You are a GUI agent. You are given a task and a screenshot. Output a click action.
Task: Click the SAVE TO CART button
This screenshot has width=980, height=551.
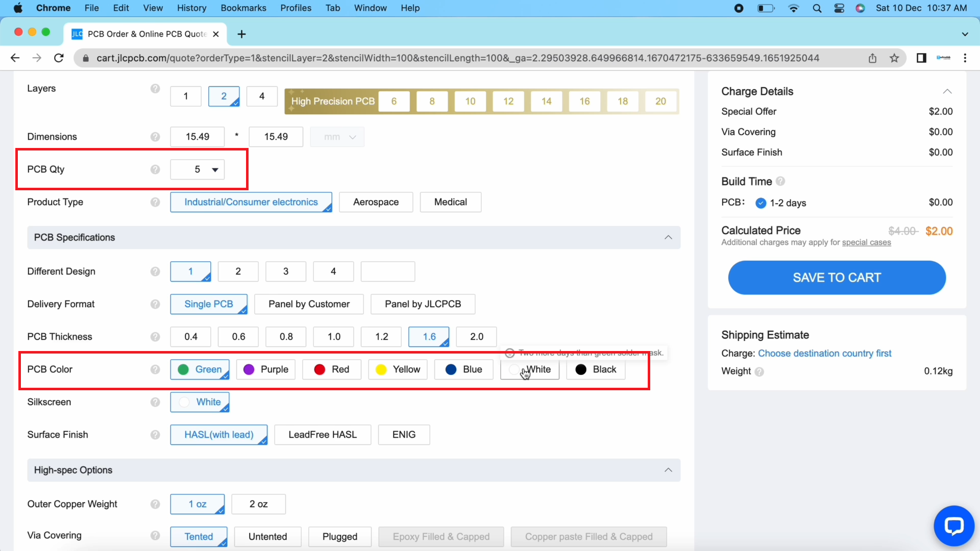click(837, 278)
